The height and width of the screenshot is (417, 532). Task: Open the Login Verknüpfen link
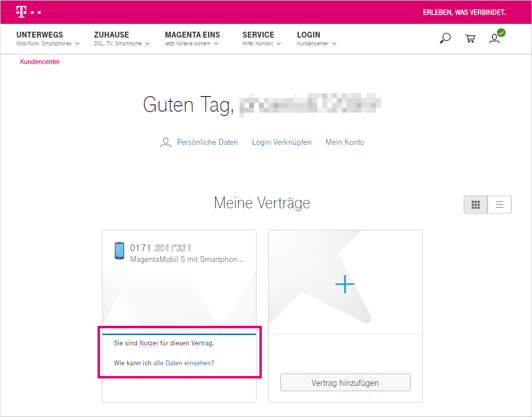coord(282,142)
